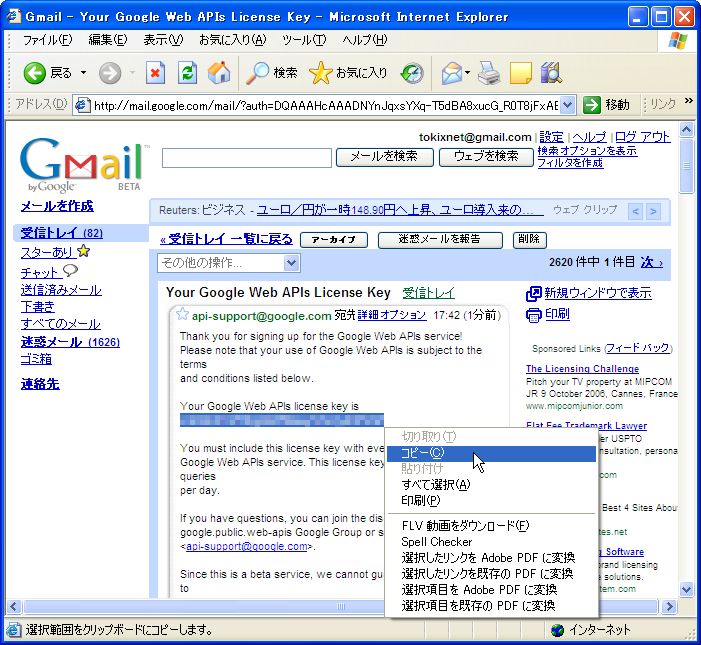Click the horizontal scrollbar left arrow
The width and height of the screenshot is (701, 645).
[x=13, y=606]
